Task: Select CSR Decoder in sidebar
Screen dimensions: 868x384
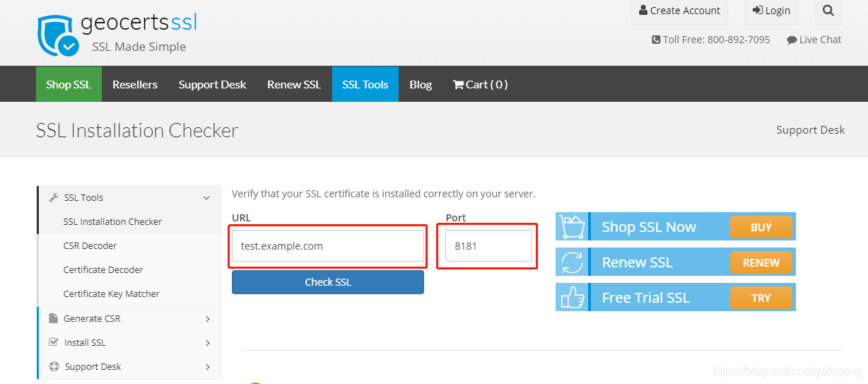Action: point(90,245)
